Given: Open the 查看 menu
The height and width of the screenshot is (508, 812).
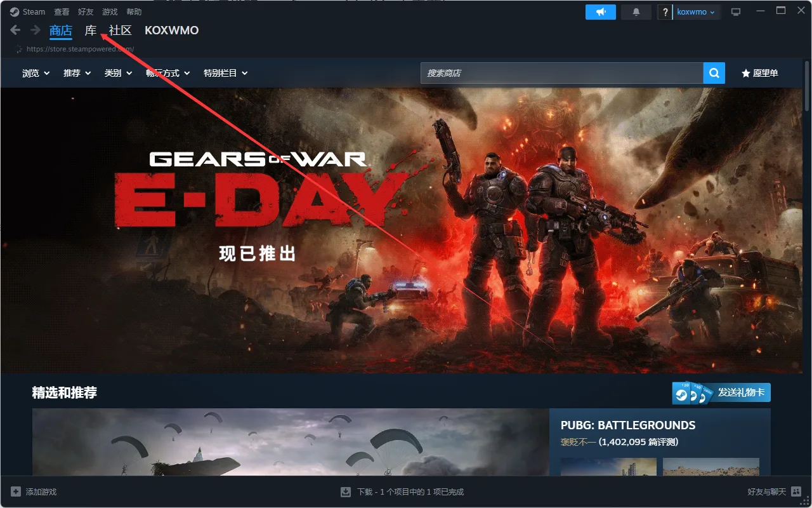Looking at the screenshot, I should pyautogui.click(x=62, y=12).
